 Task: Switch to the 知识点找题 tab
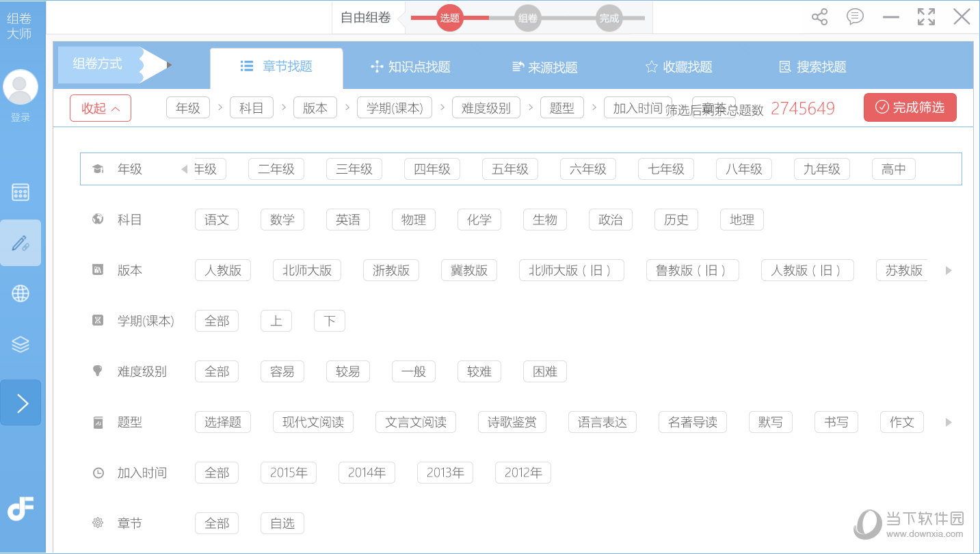410,67
